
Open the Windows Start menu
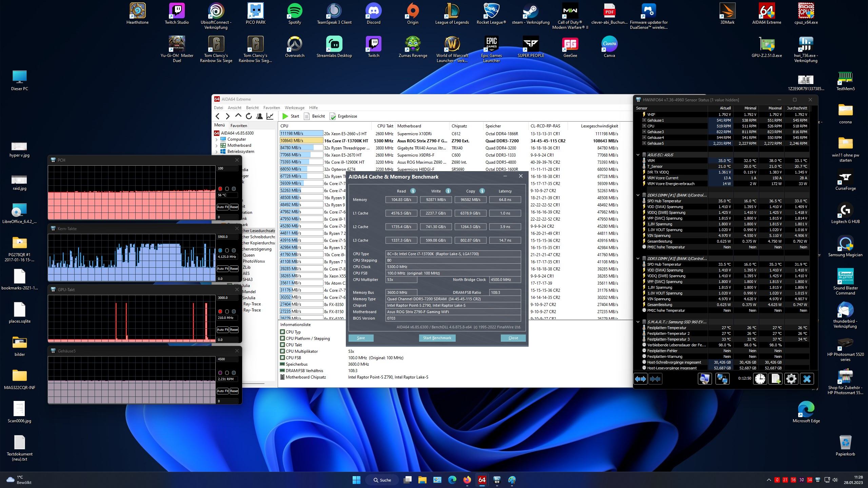[x=356, y=480]
